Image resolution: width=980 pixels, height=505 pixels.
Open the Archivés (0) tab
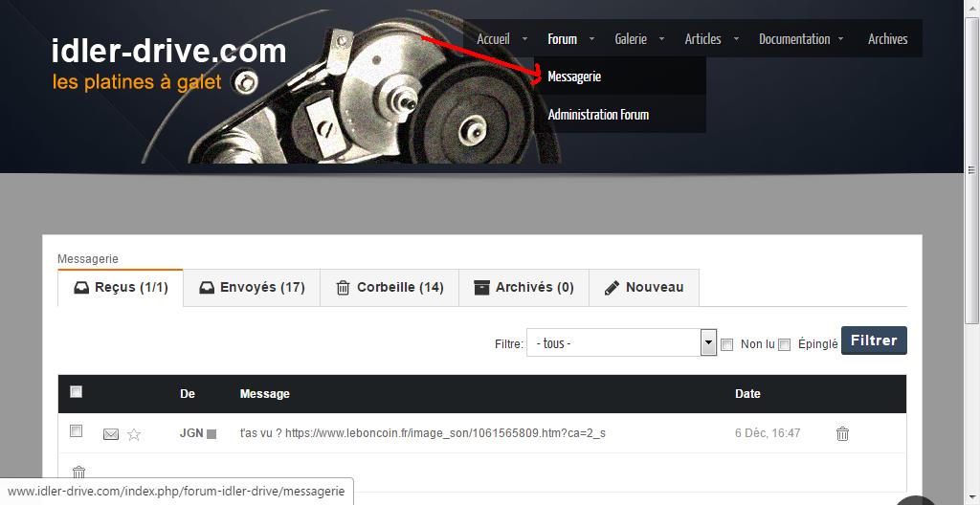click(523, 287)
